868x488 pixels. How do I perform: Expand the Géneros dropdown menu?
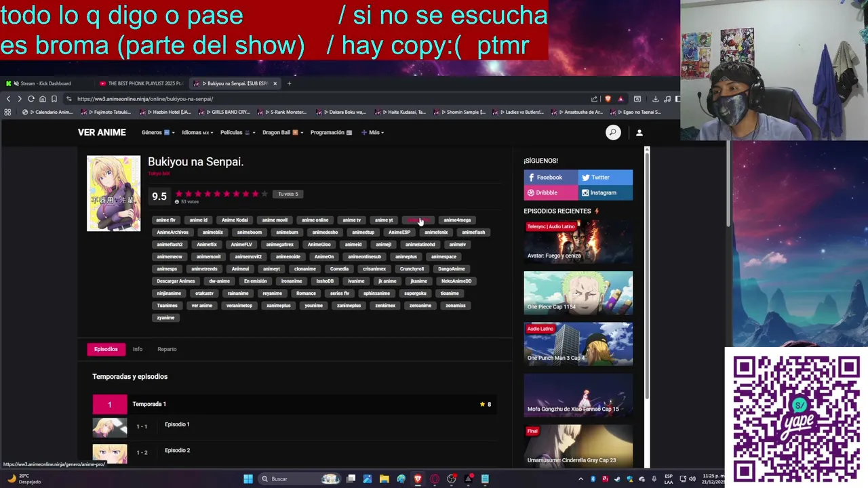[158, 133]
